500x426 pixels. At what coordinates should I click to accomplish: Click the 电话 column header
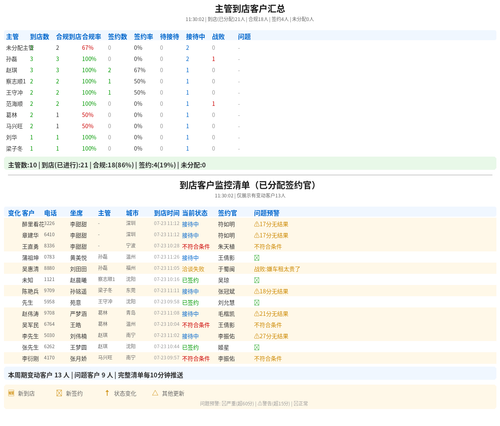[x=50, y=213]
